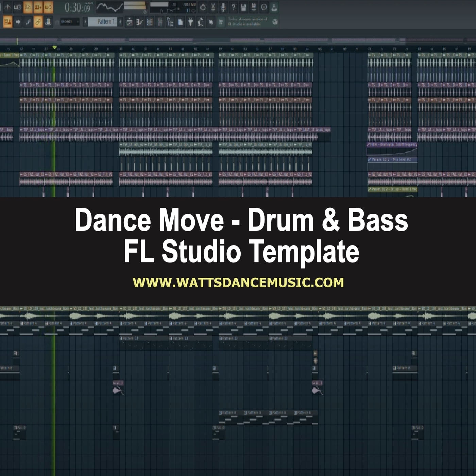Click the oscilloscope waveform display

click(x=109, y=7)
